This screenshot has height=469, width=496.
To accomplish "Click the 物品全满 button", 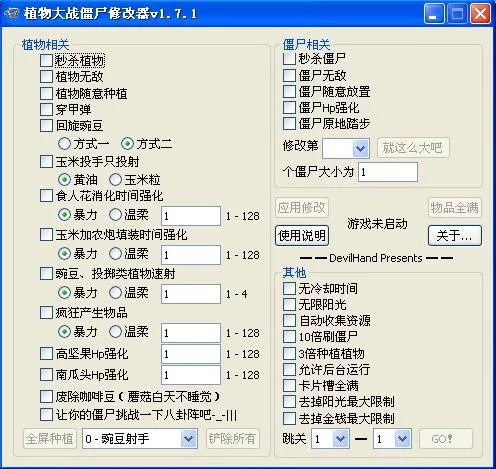I will [455, 208].
